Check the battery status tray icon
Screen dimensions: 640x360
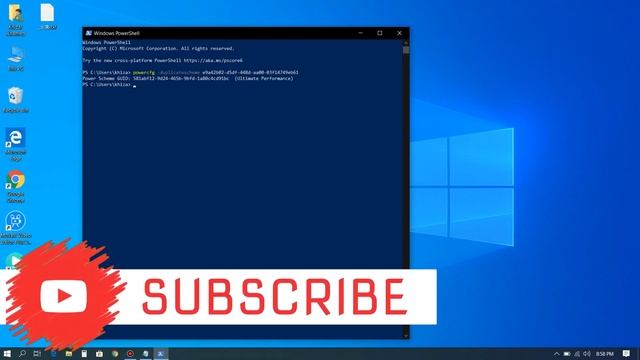click(567, 353)
